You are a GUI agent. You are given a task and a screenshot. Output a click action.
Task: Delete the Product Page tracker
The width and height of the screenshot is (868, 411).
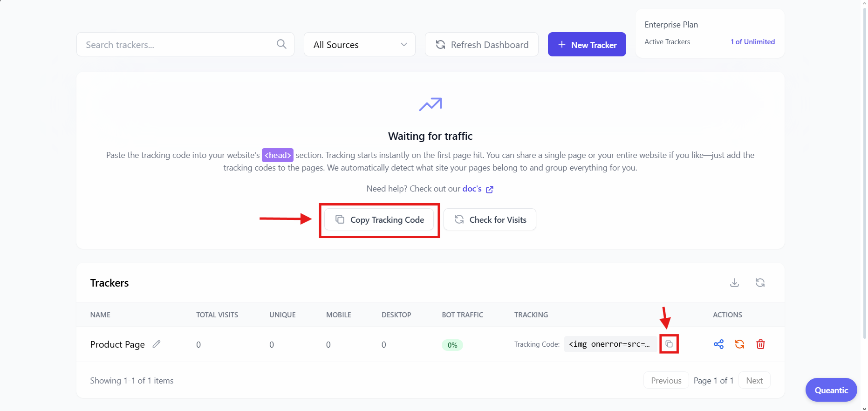[x=760, y=344]
